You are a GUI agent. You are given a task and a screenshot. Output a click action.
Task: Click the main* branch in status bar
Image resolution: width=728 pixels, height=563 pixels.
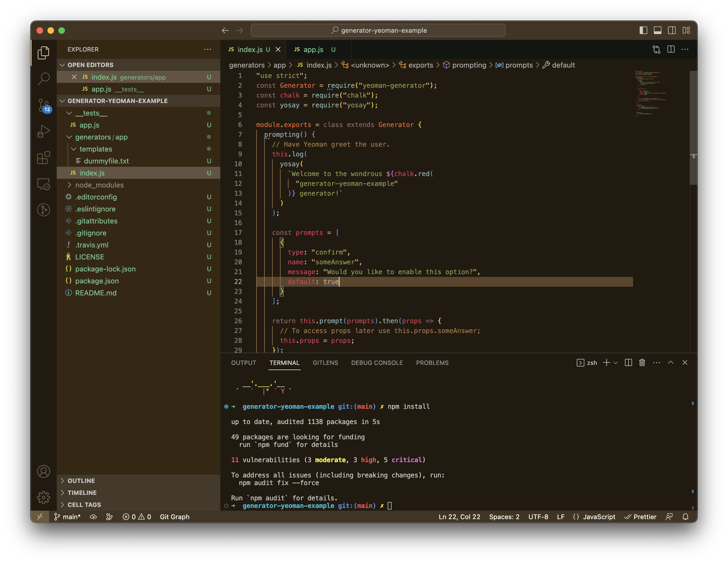coord(67,516)
